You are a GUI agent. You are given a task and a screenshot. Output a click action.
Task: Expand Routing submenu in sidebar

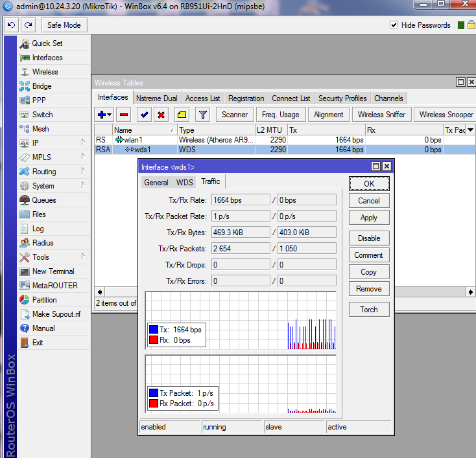(83, 170)
